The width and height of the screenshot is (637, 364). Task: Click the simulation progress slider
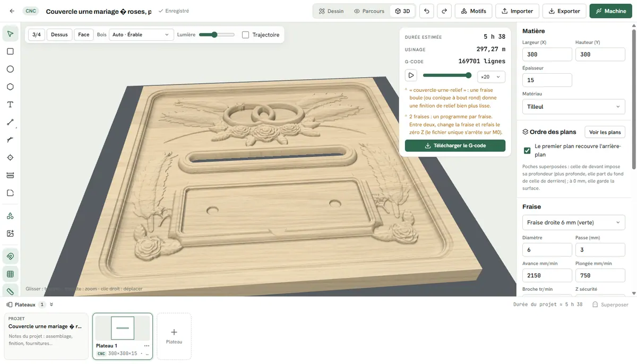447,75
